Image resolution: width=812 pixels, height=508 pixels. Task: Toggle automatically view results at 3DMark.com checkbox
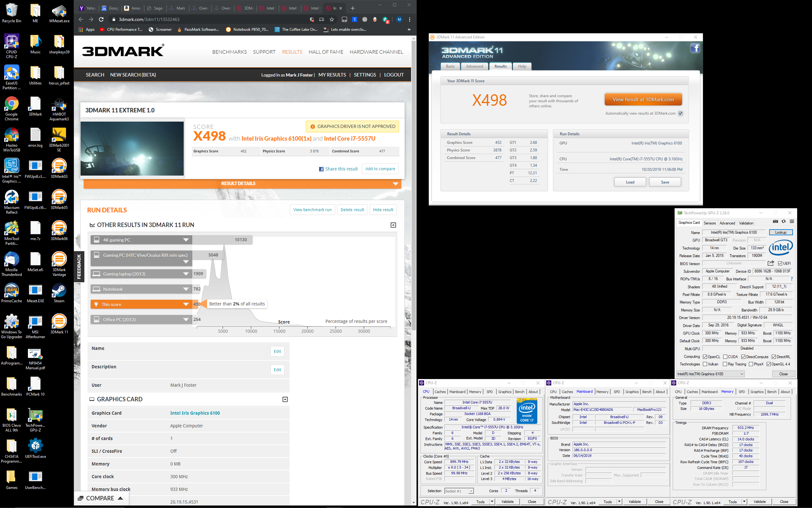pos(680,114)
